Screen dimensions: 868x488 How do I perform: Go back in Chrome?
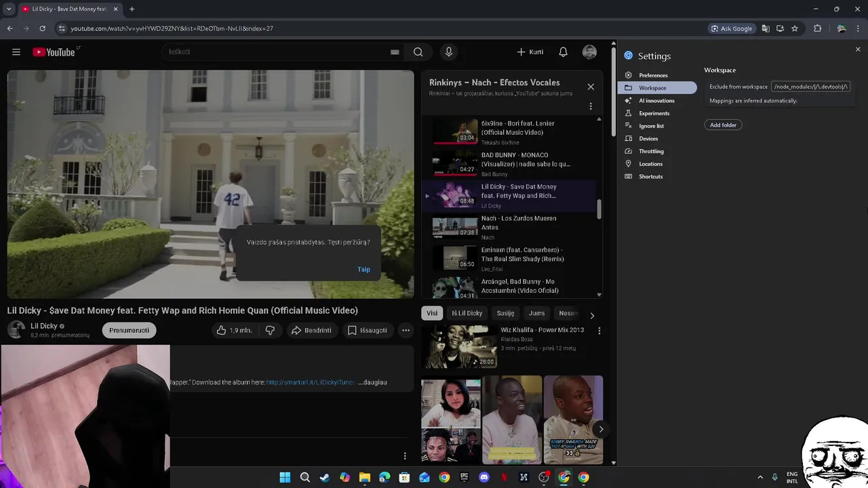click(x=9, y=28)
